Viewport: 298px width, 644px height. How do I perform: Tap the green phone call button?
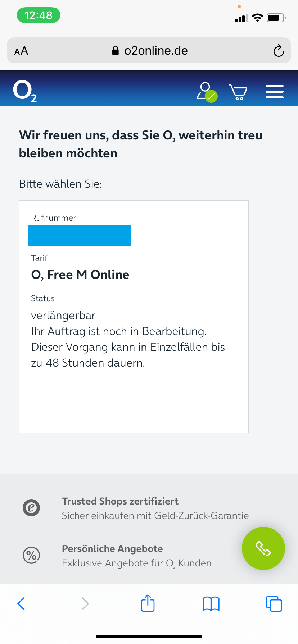[263, 548]
